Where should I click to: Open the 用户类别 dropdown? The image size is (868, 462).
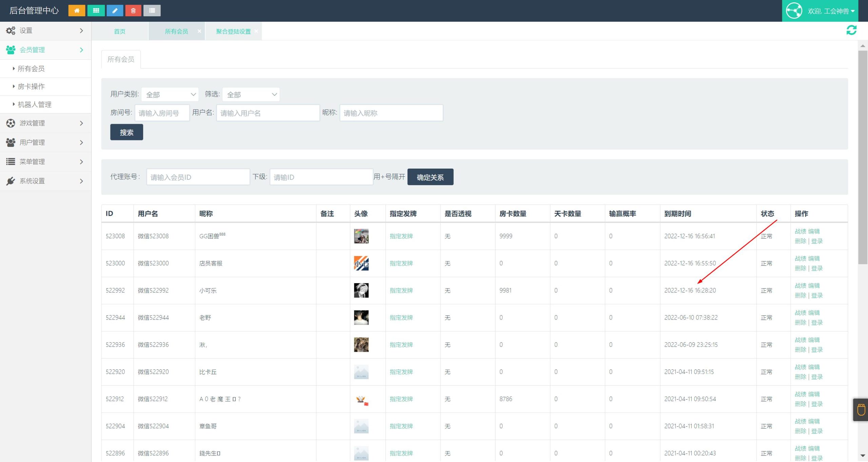tap(170, 95)
